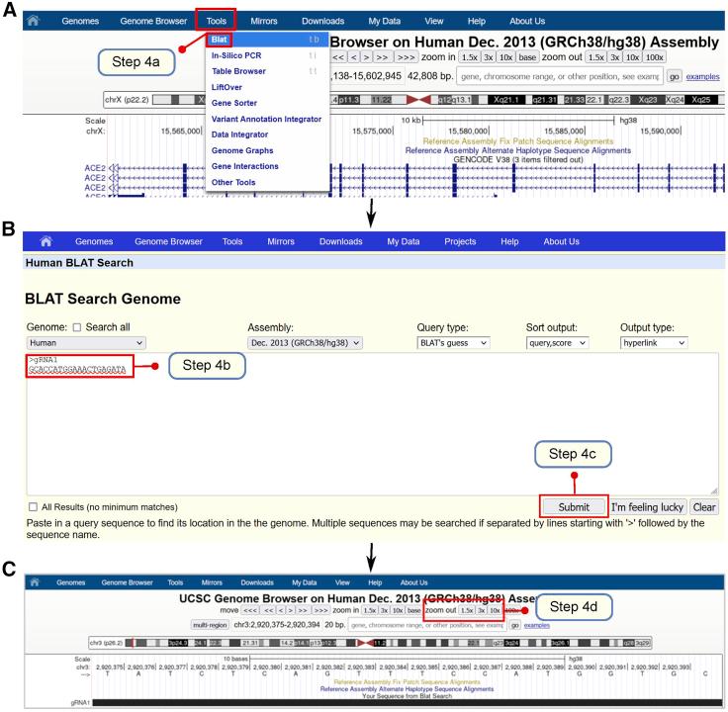Click the multi-region button
This screenshot has height=712, width=728.
point(210,625)
